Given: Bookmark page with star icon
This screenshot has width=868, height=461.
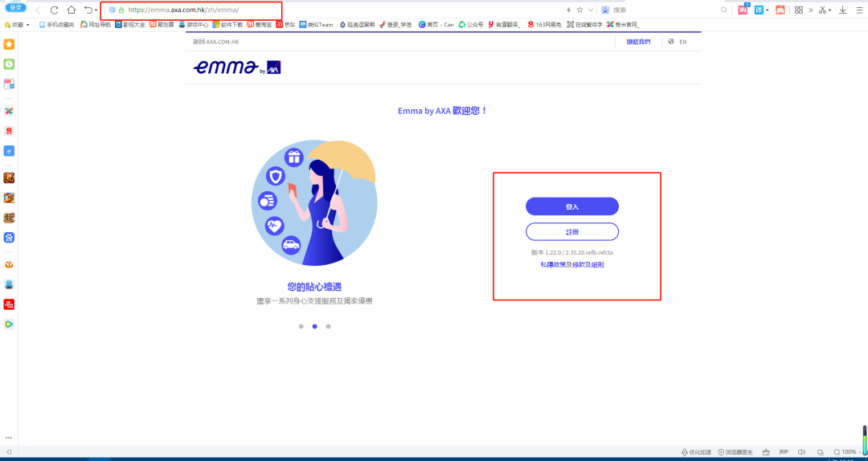Looking at the screenshot, I should coord(579,10).
